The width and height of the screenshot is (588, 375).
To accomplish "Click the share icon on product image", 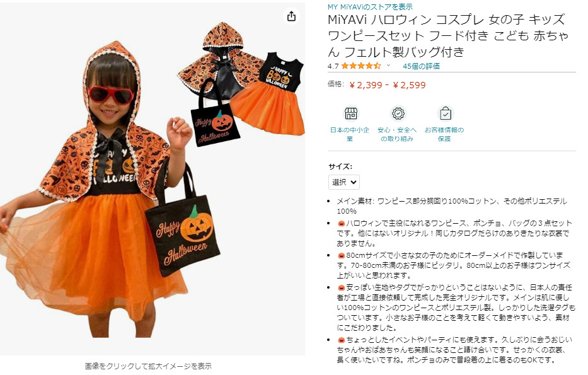I will coord(291,16).
